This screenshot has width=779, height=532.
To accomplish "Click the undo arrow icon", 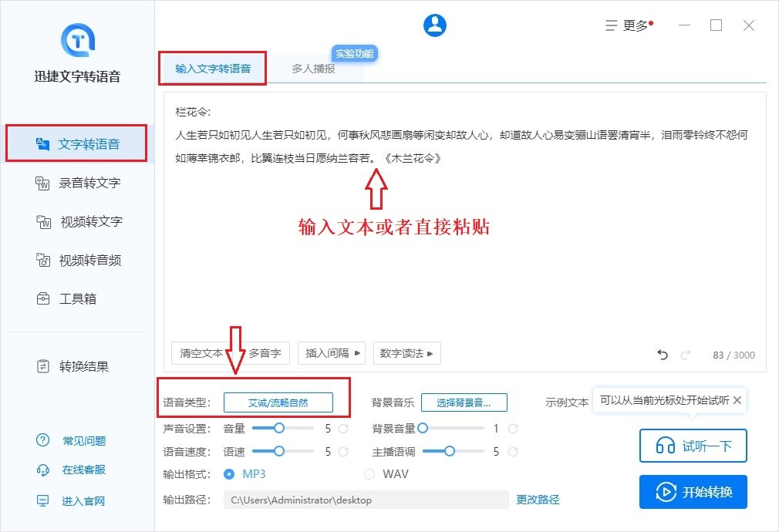I will click(x=663, y=355).
